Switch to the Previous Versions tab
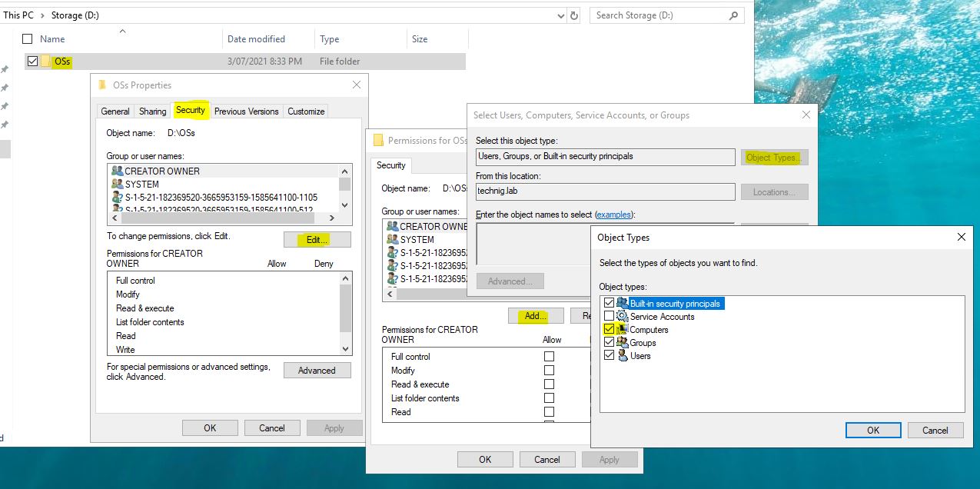 [246, 111]
